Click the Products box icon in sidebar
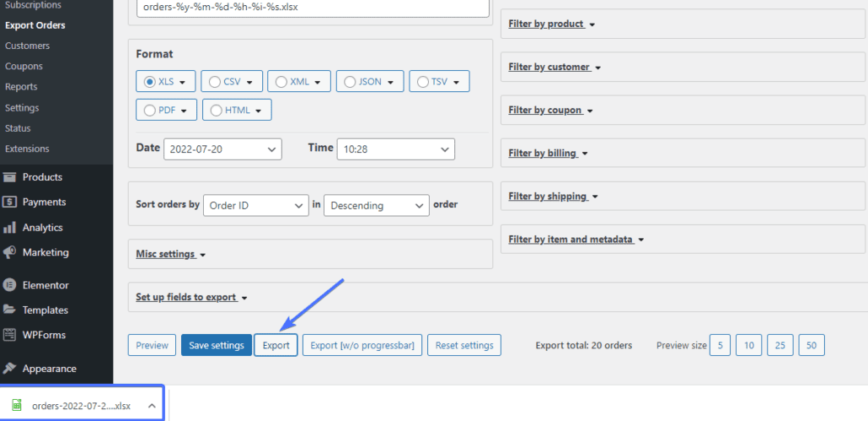The image size is (868, 421). pyautogui.click(x=9, y=177)
